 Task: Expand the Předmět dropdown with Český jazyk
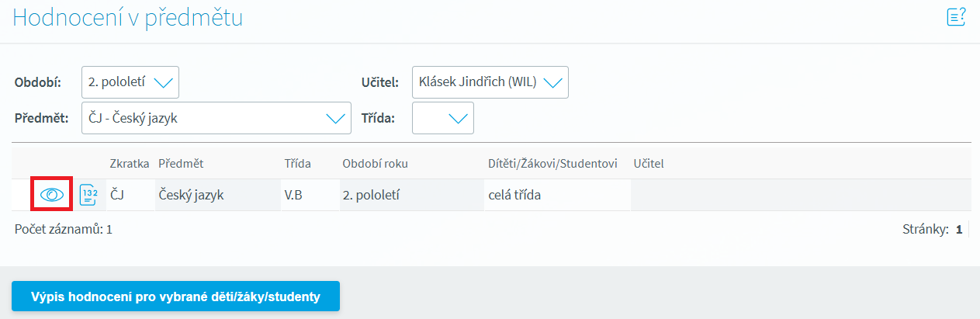pos(216,119)
